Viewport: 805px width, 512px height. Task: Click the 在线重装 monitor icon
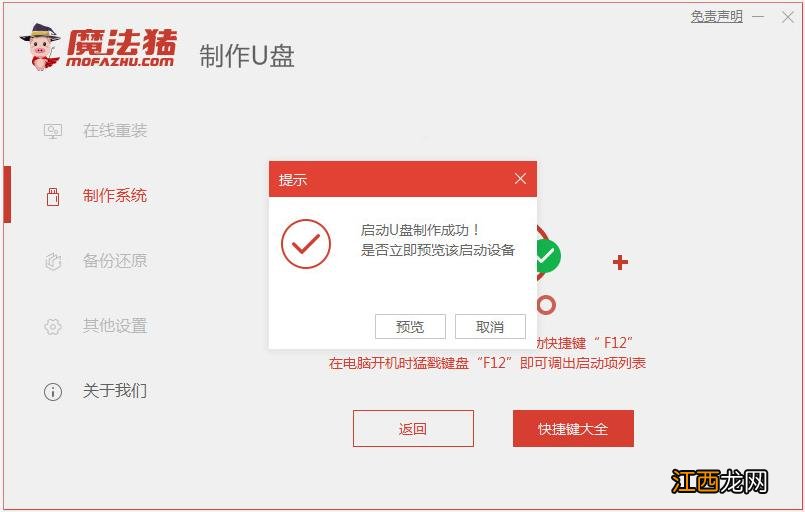53,131
